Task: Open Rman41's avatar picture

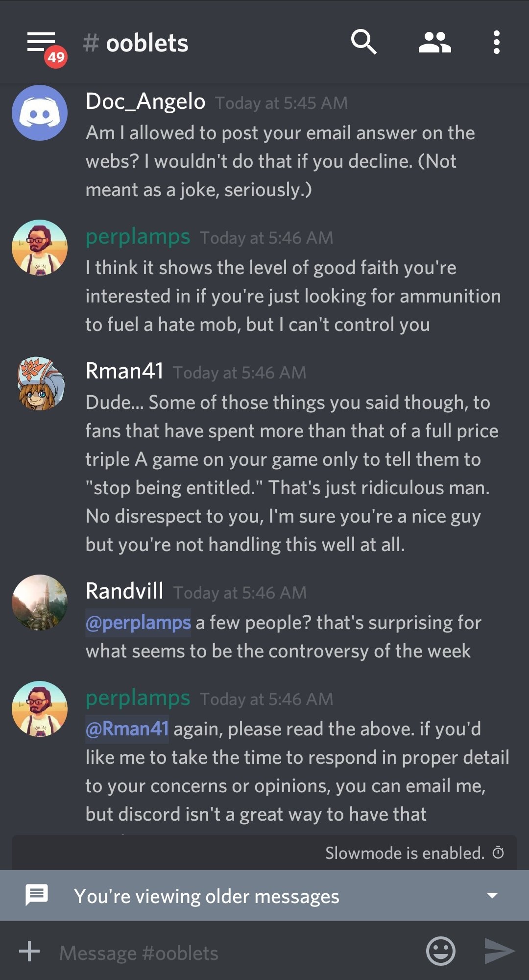Action: pyautogui.click(x=40, y=383)
